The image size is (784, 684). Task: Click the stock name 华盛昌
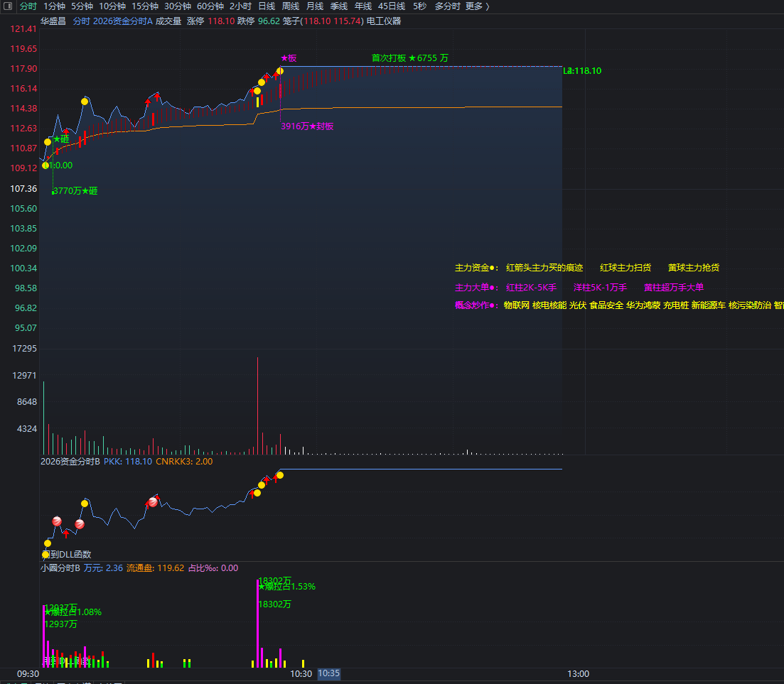pyautogui.click(x=53, y=21)
